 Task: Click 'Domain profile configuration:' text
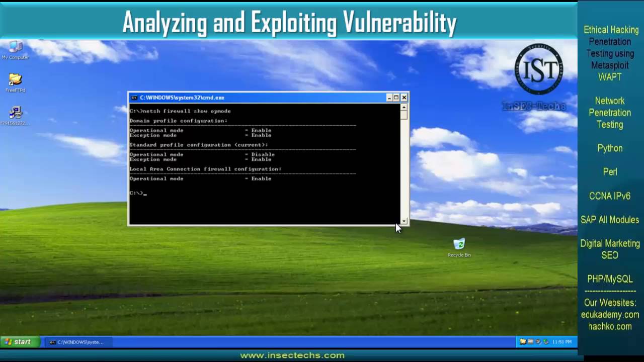(179, 121)
